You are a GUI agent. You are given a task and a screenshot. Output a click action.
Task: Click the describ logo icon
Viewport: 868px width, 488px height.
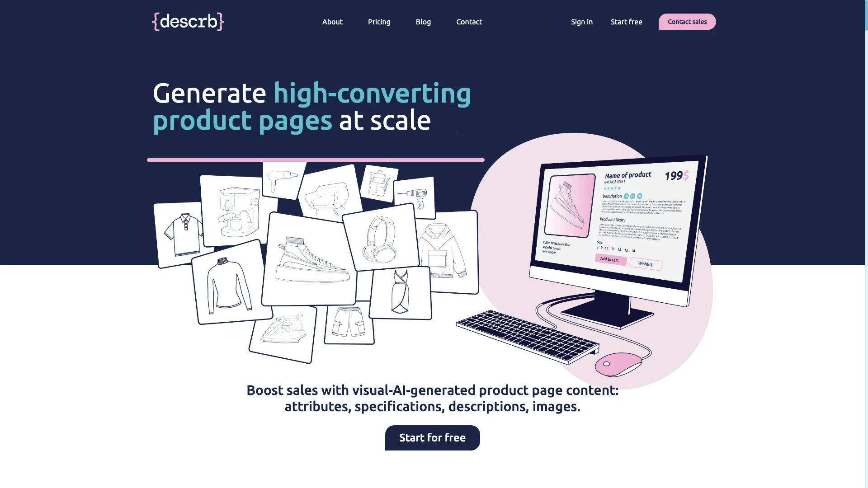tap(189, 21)
